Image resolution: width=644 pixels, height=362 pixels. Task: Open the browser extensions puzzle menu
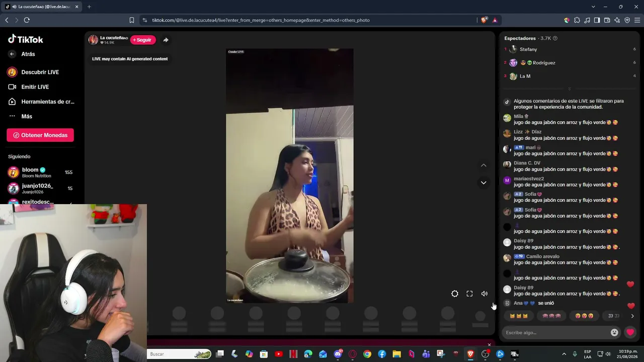click(577, 20)
